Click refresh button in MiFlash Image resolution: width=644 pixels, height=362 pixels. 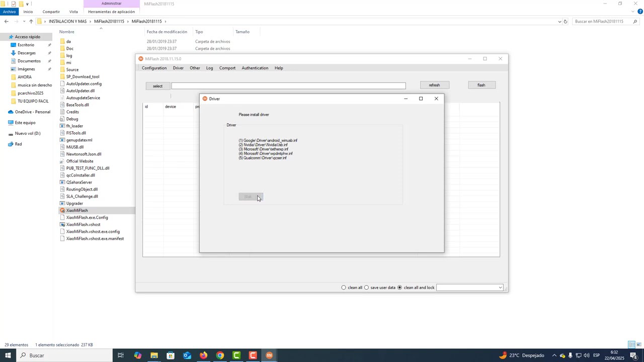[434, 85]
